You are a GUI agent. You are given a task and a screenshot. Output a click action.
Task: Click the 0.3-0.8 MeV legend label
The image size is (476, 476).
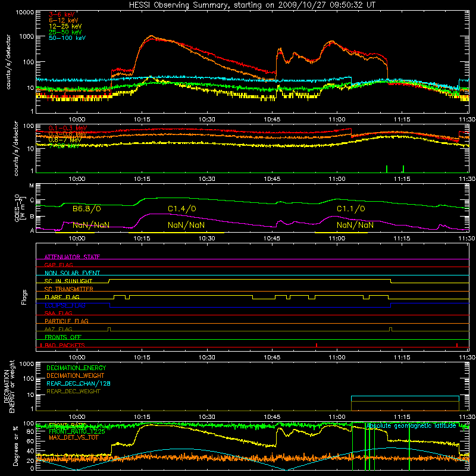tap(68, 134)
